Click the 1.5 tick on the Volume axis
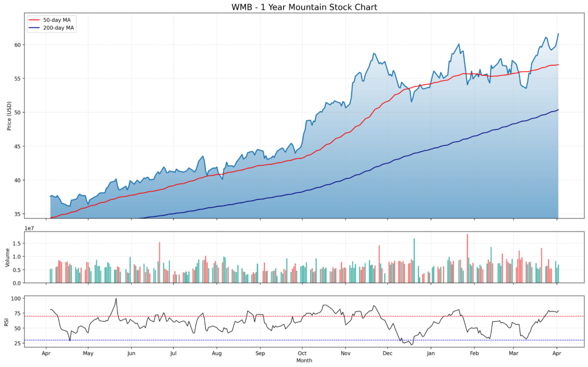 [17, 244]
